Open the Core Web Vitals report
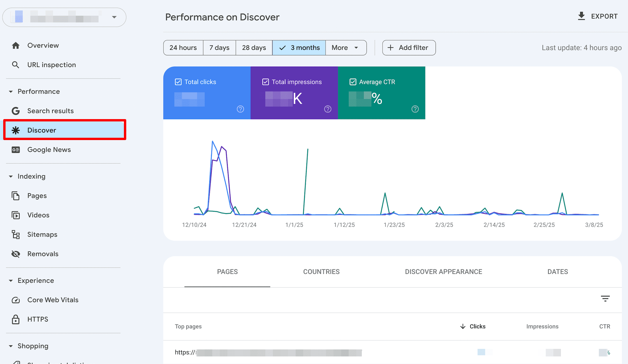 [53, 300]
